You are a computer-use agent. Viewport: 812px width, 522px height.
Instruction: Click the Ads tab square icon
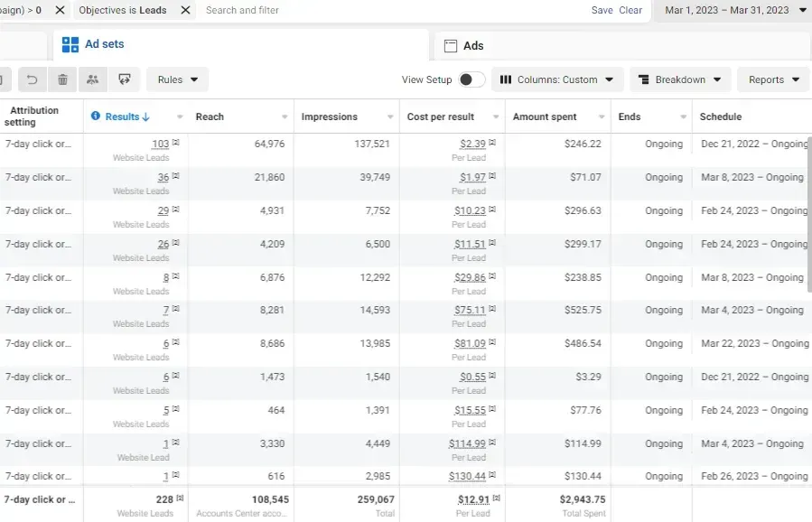pyautogui.click(x=451, y=46)
